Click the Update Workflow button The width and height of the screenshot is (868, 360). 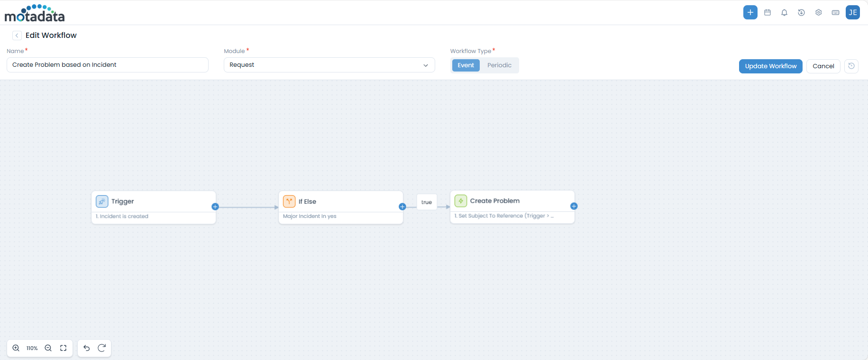(770, 66)
